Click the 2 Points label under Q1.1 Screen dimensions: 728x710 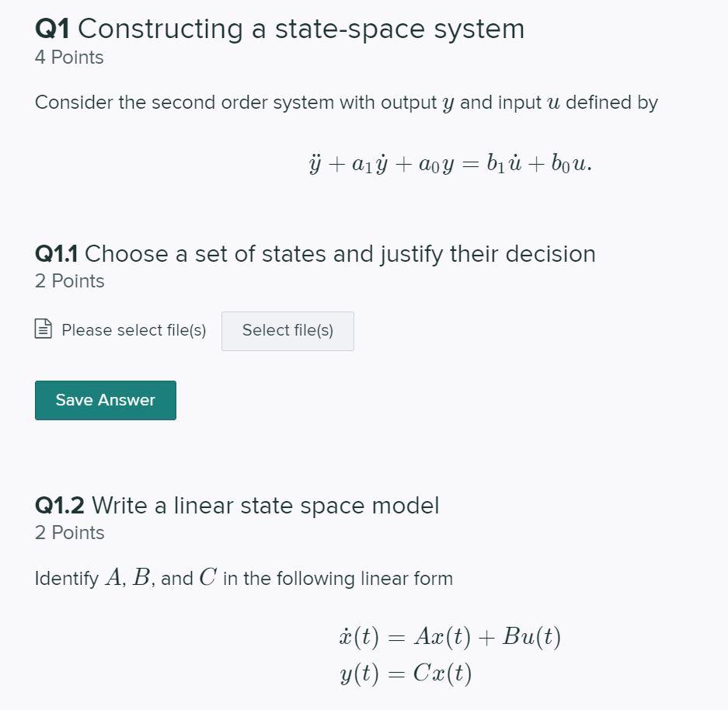[69, 281]
